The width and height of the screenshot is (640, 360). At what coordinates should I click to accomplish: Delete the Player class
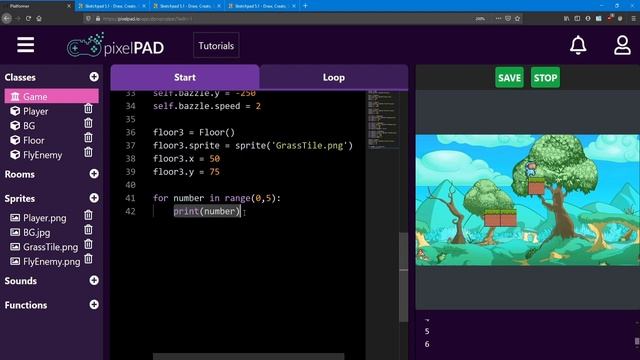tap(88, 109)
